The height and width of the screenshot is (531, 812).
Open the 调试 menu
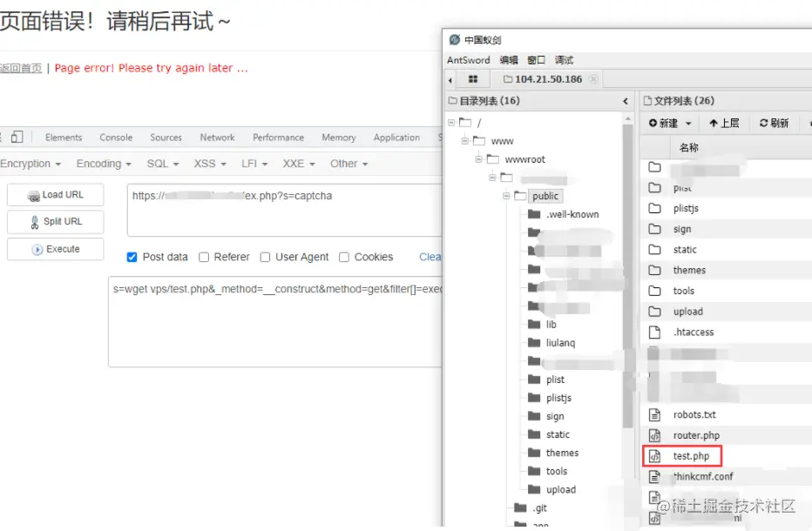pos(564,60)
